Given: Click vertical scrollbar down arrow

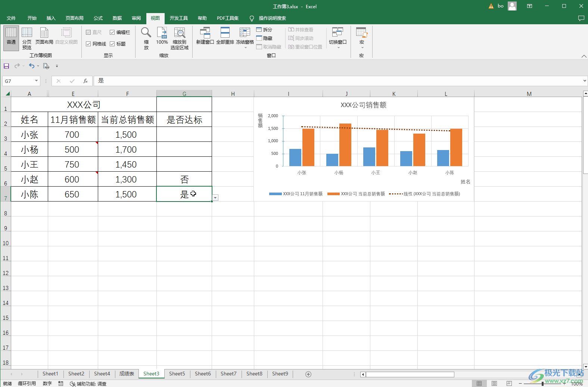Looking at the screenshot, I should [585, 367].
